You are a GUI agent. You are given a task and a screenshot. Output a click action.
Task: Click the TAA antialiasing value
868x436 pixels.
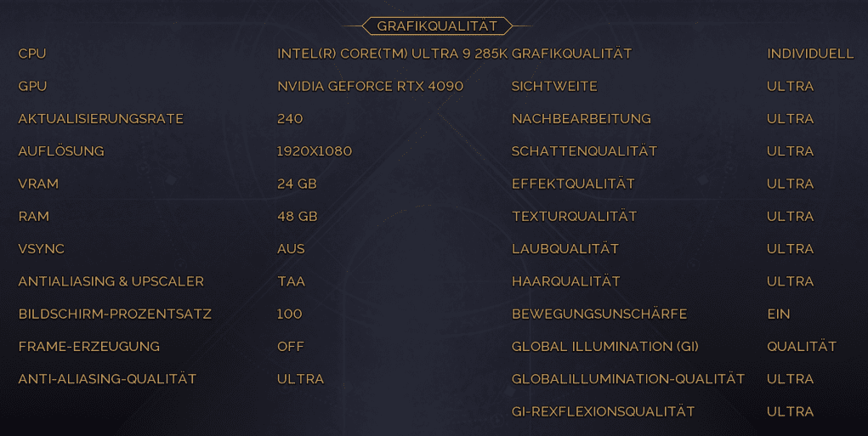click(x=292, y=281)
